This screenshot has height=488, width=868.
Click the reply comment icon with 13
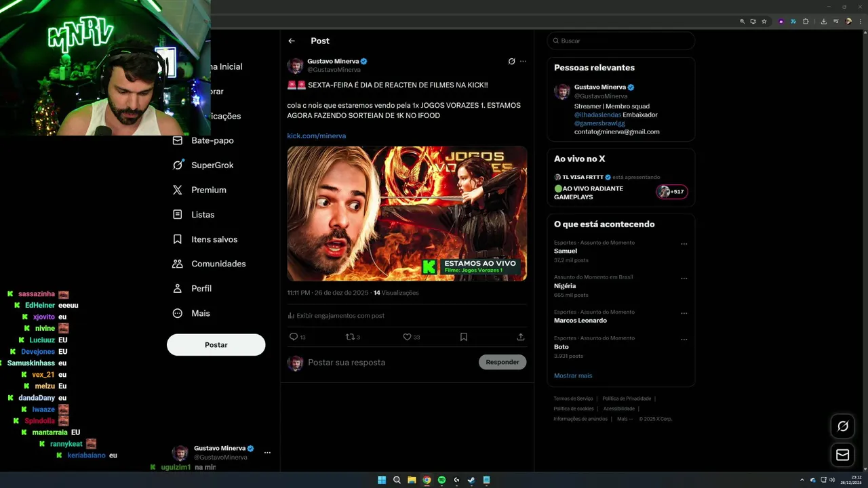pos(294,337)
